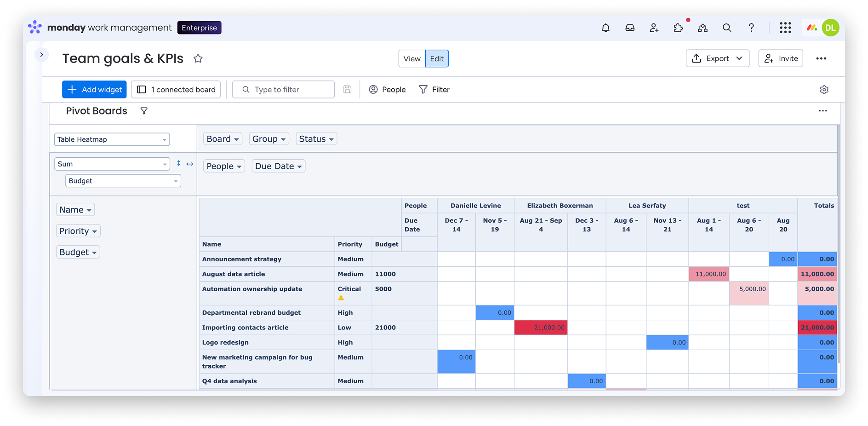The width and height of the screenshot is (868, 426).
Task: Open dashboard settings gear icon
Action: (824, 90)
